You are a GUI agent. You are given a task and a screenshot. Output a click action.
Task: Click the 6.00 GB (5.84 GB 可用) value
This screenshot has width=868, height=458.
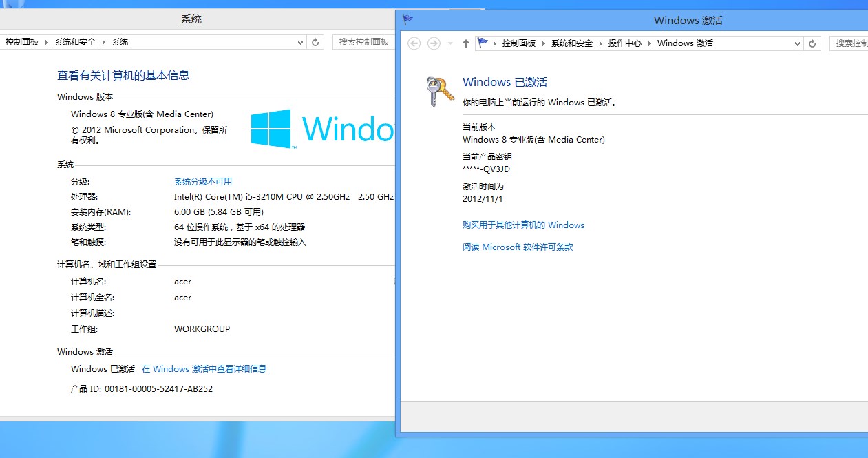pyautogui.click(x=219, y=212)
